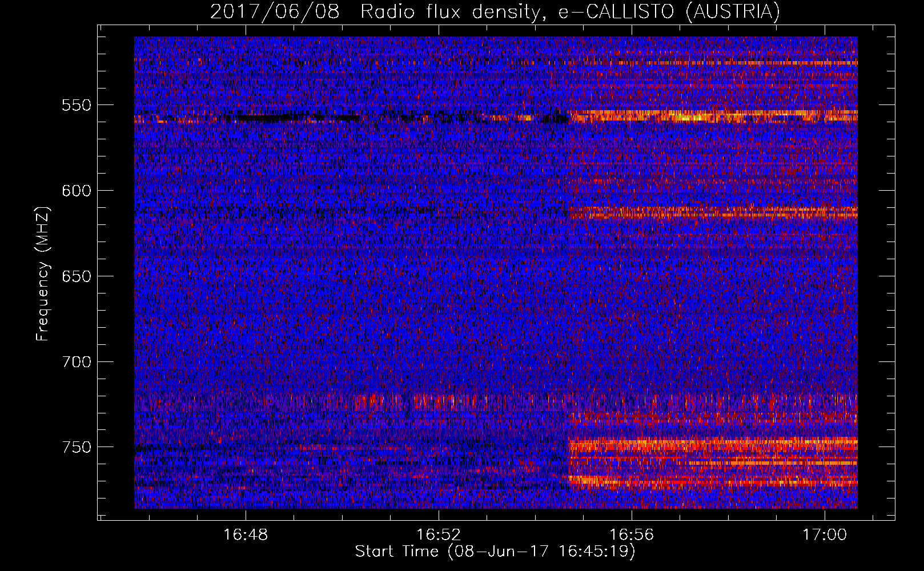924x571 pixels.
Task: Click the 16:56 time tick label
Action: pos(632,535)
